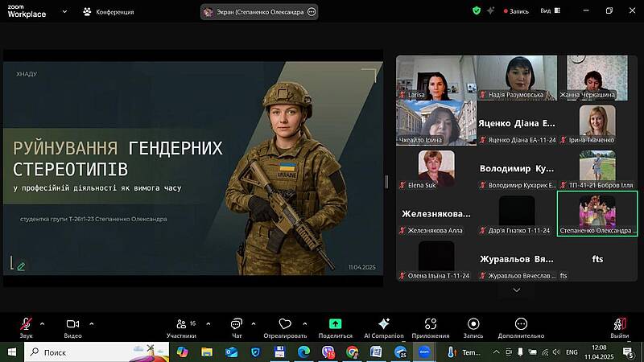
Task: Open the Дополнительно more options menu
Action: tap(521, 324)
